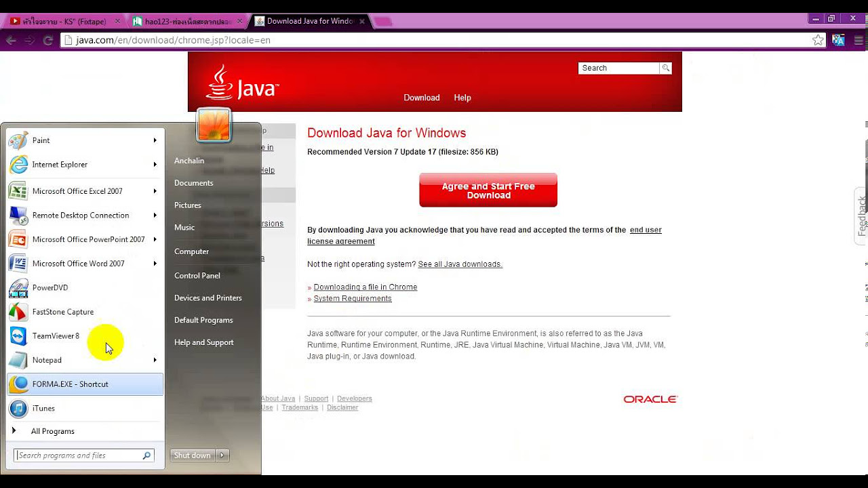Open the Shut down options arrow
Screen dimensions: 868x488
[x=223, y=455]
